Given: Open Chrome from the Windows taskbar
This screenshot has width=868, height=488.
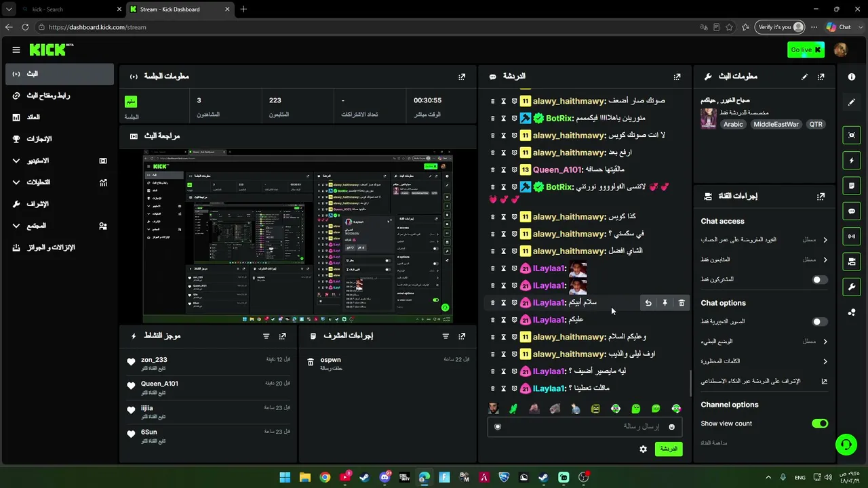Looking at the screenshot, I should pyautogui.click(x=325, y=478).
